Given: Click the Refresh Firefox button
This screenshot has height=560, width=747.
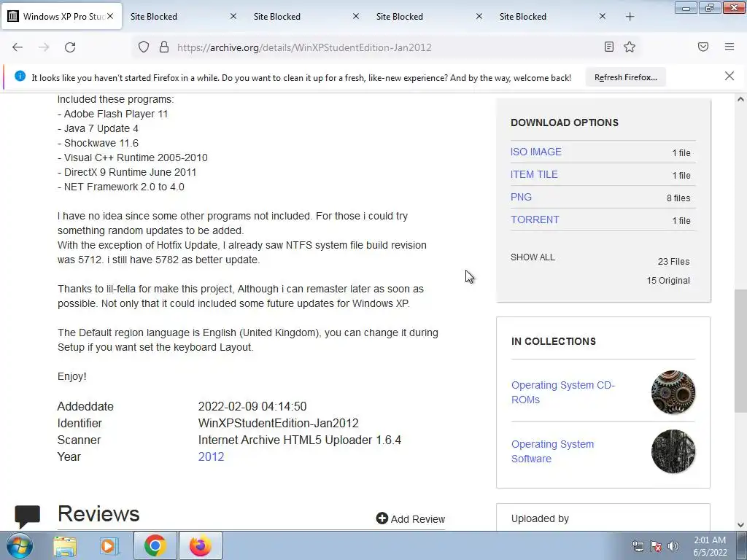Looking at the screenshot, I should [x=625, y=77].
